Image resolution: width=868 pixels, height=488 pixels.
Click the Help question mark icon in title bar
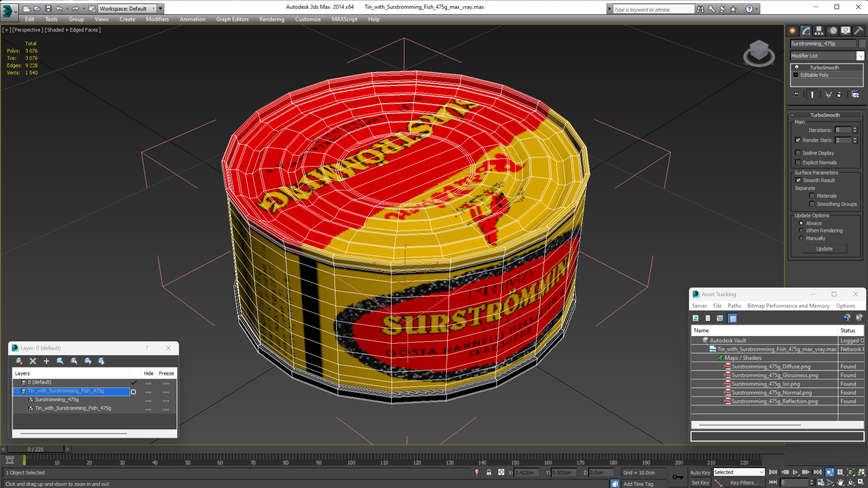click(x=749, y=9)
